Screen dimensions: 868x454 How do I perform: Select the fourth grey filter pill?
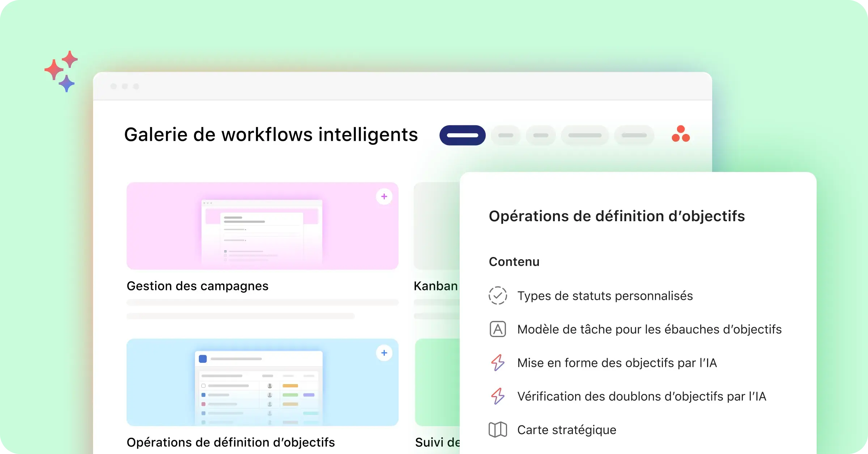tap(634, 135)
